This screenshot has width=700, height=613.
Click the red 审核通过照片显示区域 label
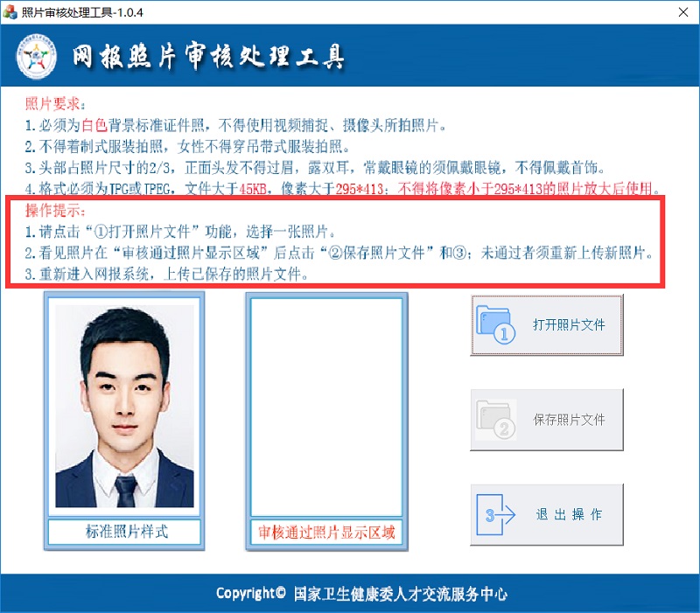click(328, 532)
